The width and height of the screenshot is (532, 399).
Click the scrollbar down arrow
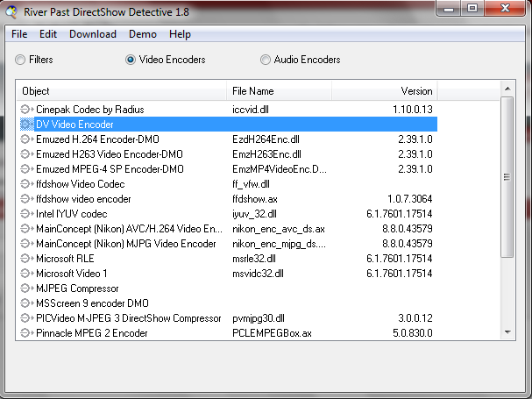[x=507, y=332]
